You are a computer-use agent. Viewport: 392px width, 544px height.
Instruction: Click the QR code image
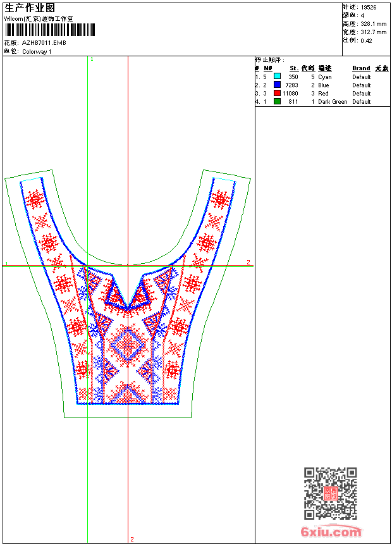[330, 493]
